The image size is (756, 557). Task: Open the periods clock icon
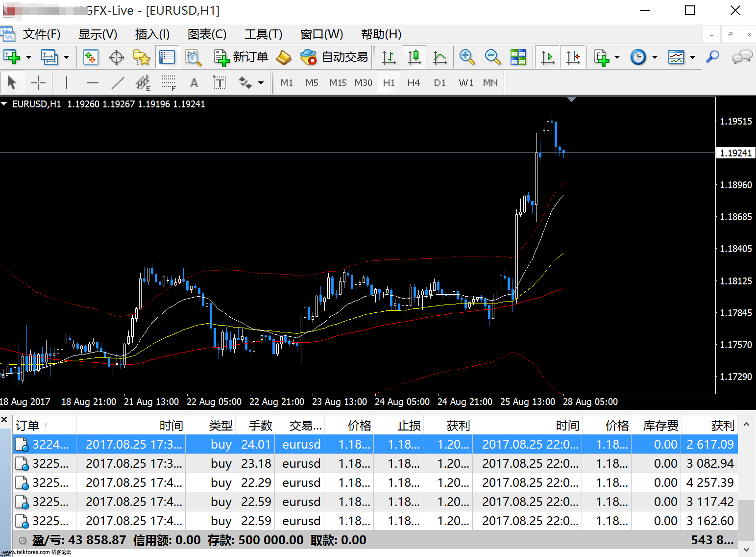tap(638, 57)
